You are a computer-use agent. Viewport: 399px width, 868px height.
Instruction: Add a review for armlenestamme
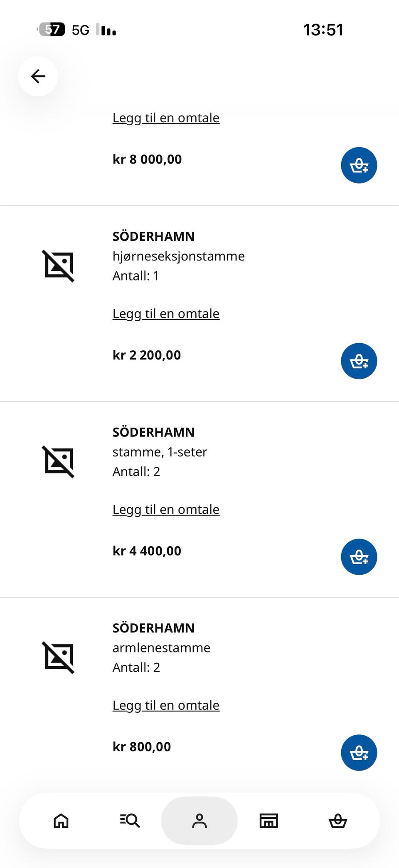point(166,705)
